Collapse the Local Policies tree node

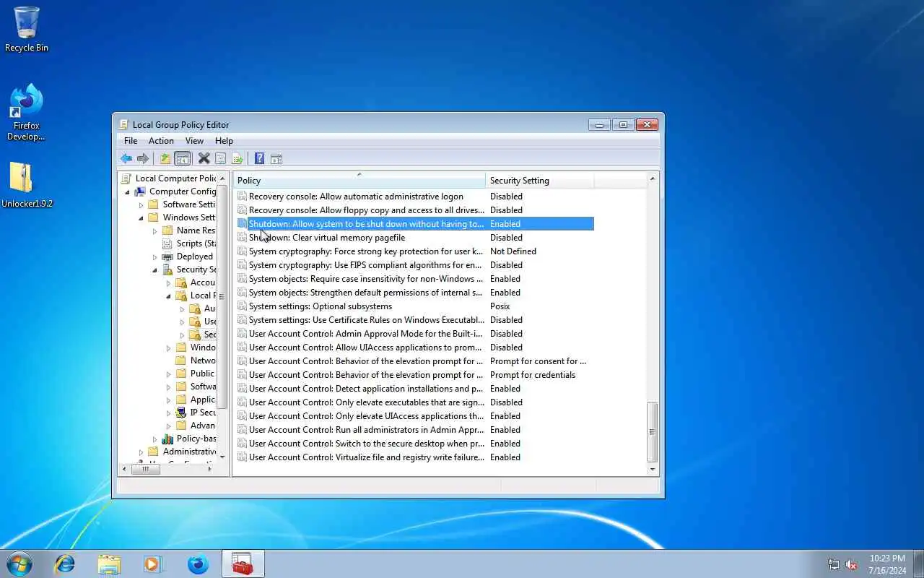168,296
